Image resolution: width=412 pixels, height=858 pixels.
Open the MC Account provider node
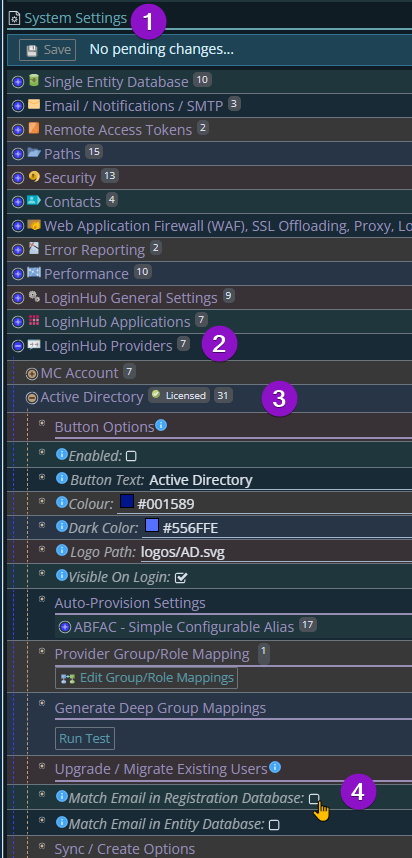(32, 374)
